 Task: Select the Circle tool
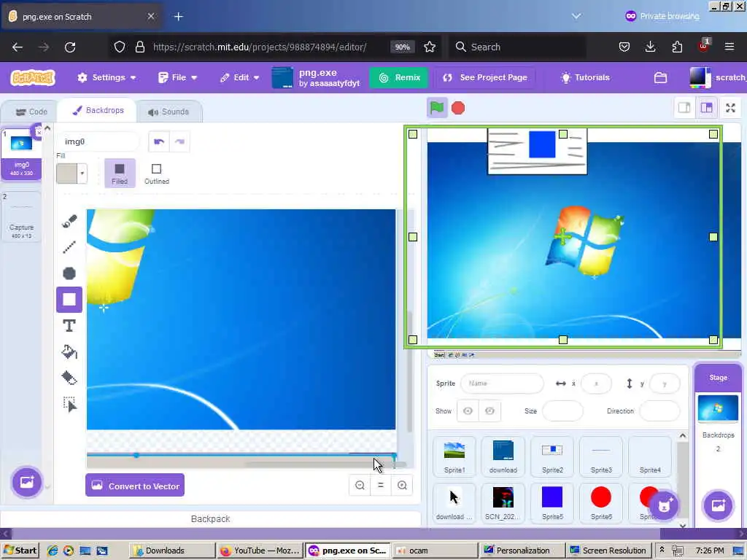click(69, 273)
